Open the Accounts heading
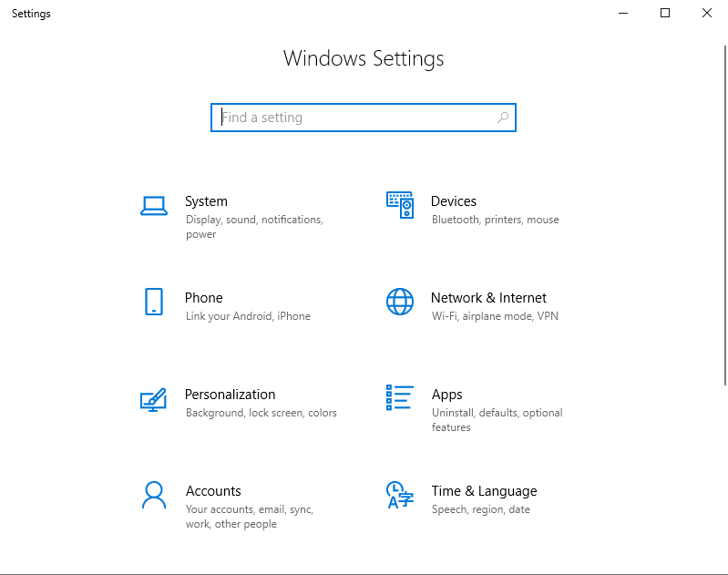This screenshot has width=728, height=575. tap(213, 491)
